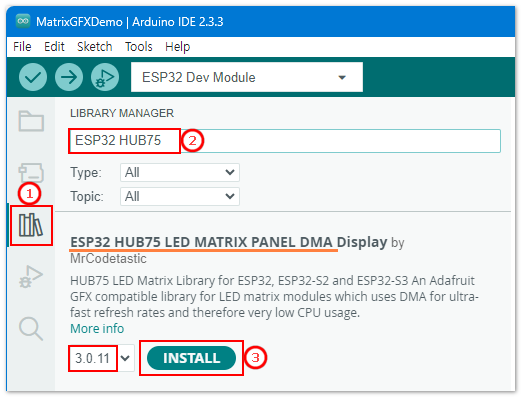Click the library search field containing ESP32 HUB75
The width and height of the screenshot is (521, 397).
pyautogui.click(x=285, y=141)
